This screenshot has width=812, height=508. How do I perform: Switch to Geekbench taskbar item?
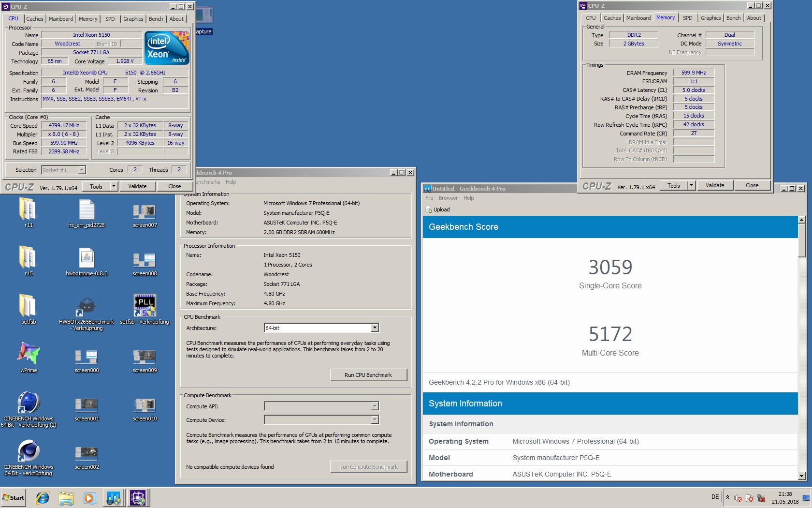pyautogui.click(x=114, y=497)
